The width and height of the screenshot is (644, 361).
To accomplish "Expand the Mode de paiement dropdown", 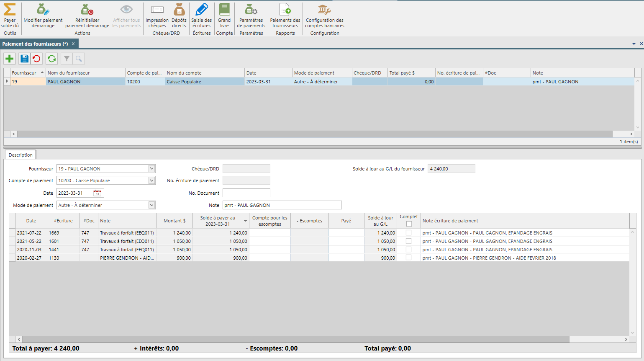I will [x=151, y=205].
